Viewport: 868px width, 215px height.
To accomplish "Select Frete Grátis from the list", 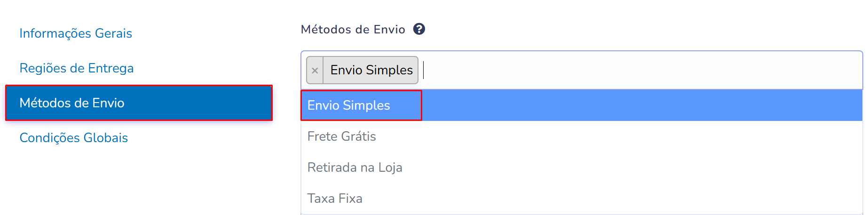I will [x=342, y=136].
